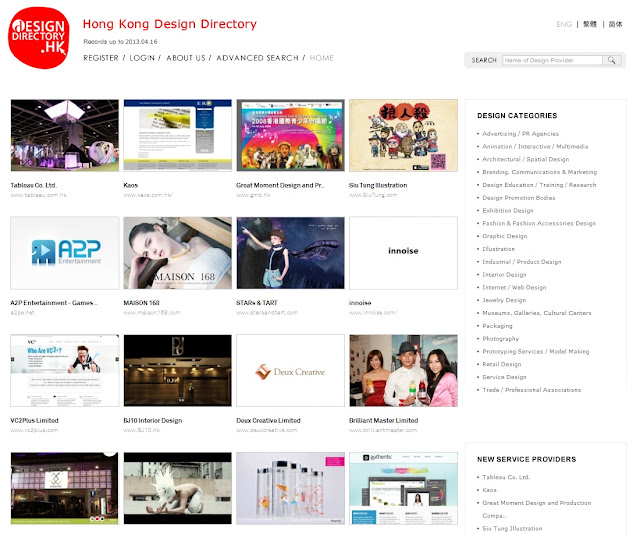The height and width of the screenshot is (534, 640).
Task: Select the Jewelry Design category
Action: [504, 300]
